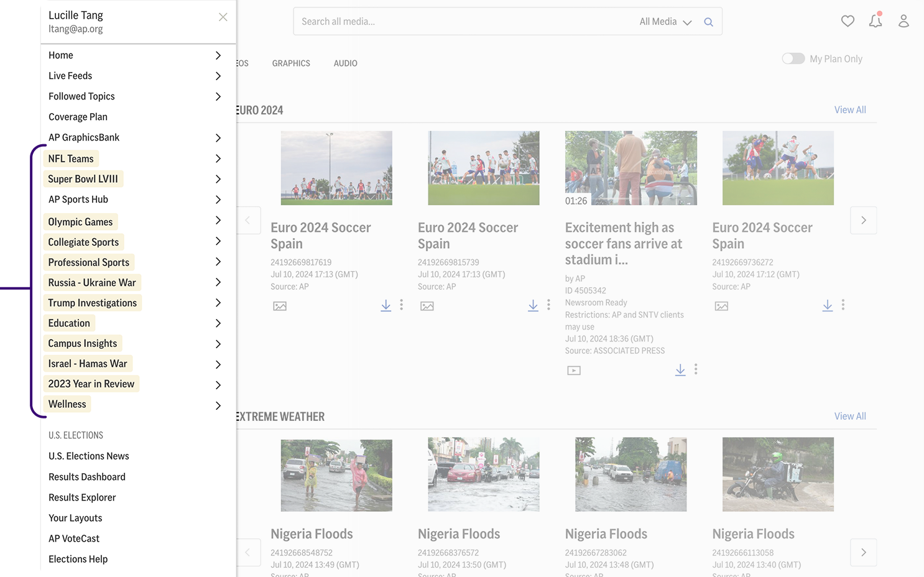Close the Lucille Tang side menu

223,17
